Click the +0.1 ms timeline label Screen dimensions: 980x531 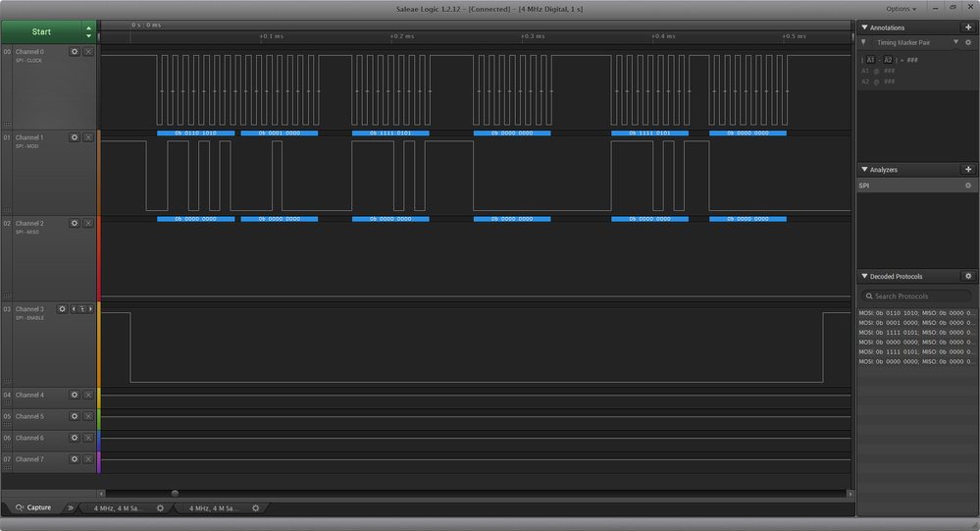click(x=272, y=36)
